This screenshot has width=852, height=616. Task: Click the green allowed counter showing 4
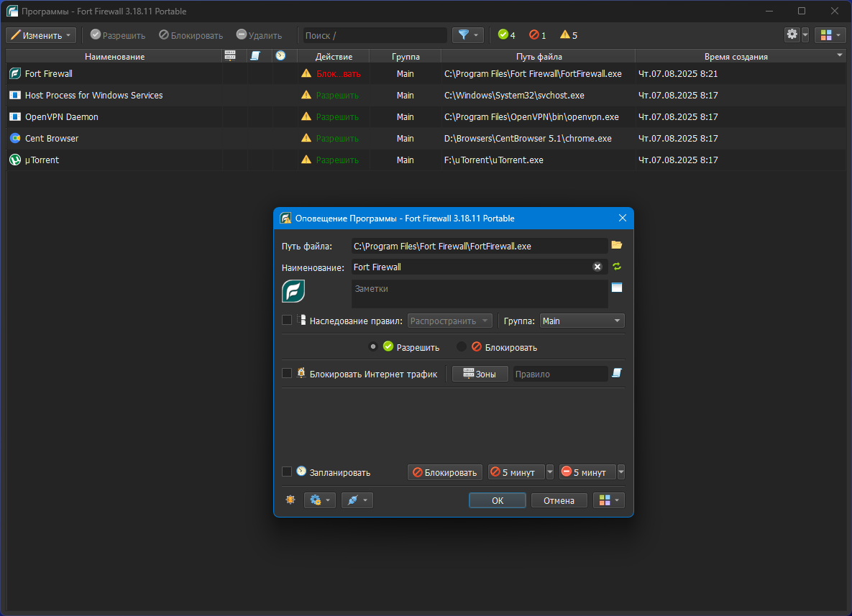(x=506, y=35)
